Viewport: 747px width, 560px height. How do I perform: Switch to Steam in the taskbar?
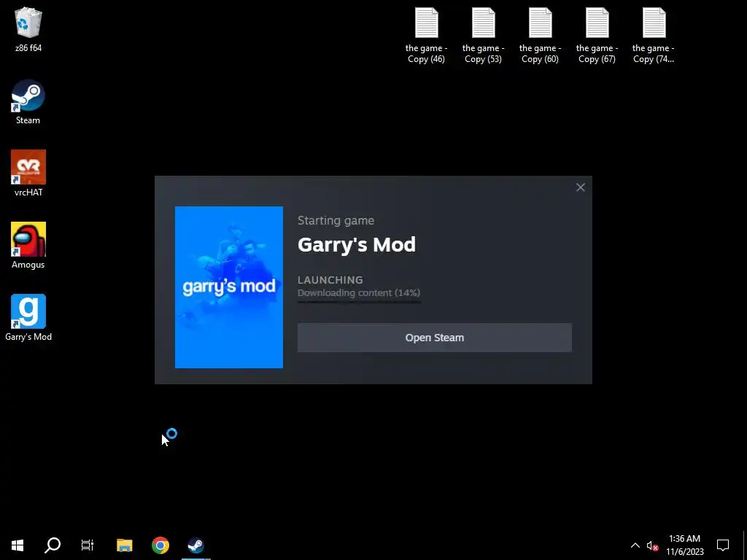[196, 545]
